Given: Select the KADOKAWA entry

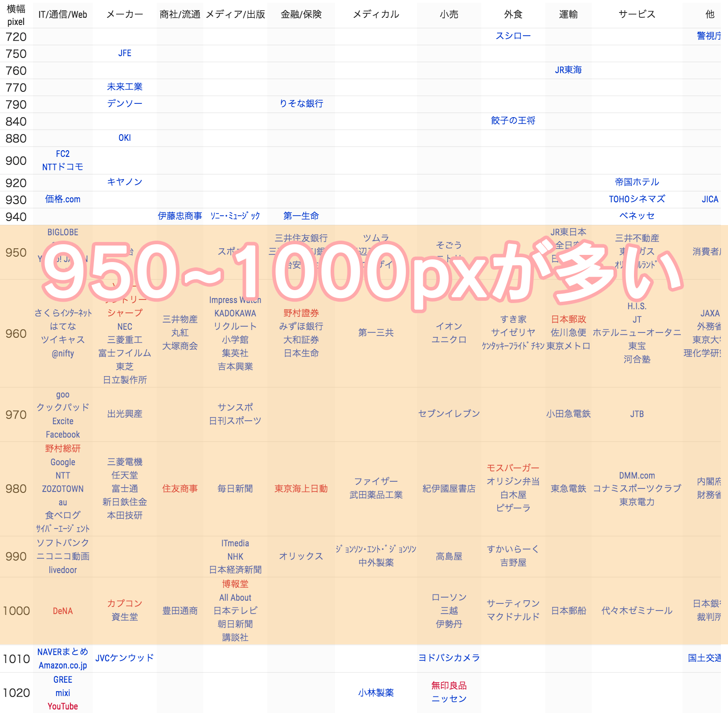Looking at the screenshot, I should tap(235, 313).
